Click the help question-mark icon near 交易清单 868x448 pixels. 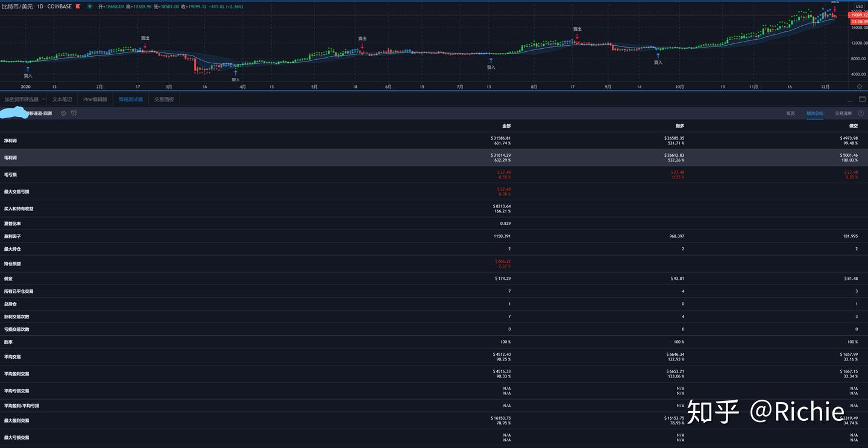861,113
